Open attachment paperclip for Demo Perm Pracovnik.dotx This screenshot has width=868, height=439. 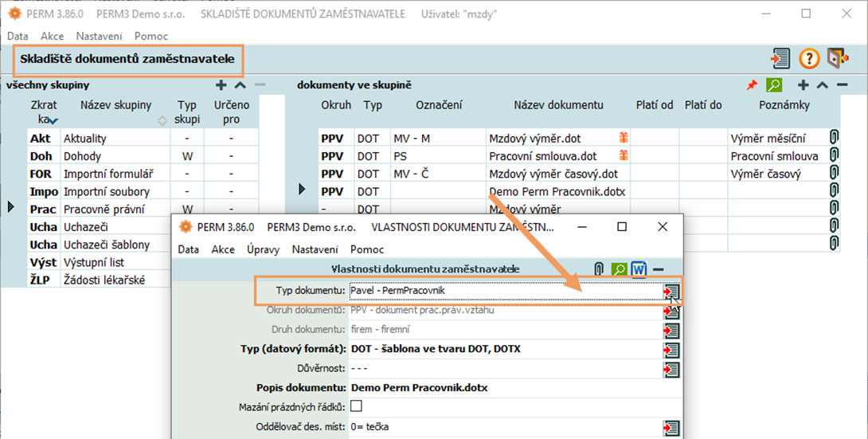[x=834, y=191]
